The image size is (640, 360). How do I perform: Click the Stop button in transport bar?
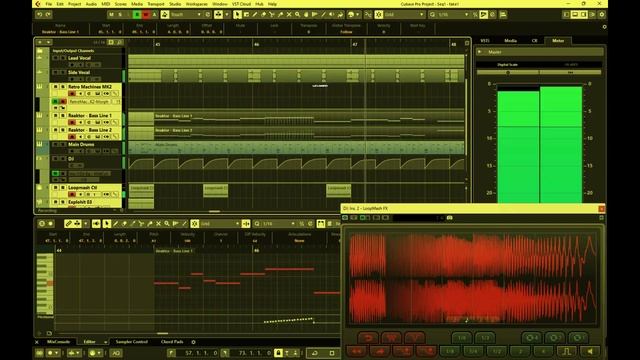[332, 353]
